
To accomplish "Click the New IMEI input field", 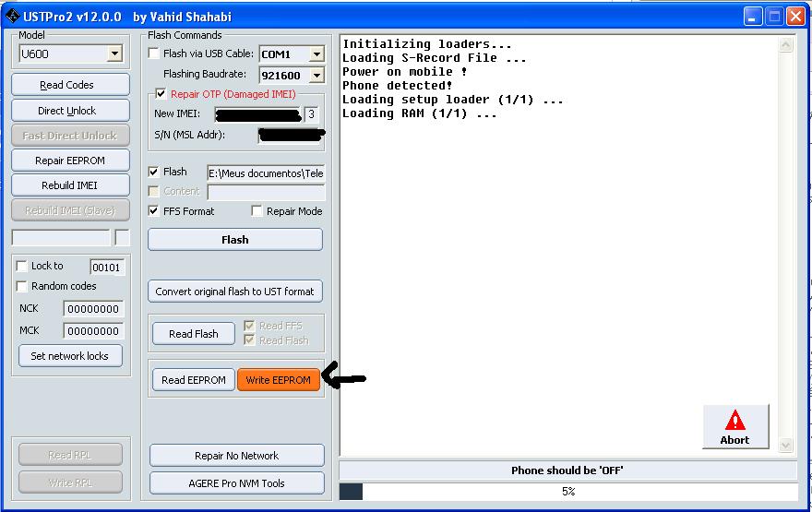I will pos(257,113).
